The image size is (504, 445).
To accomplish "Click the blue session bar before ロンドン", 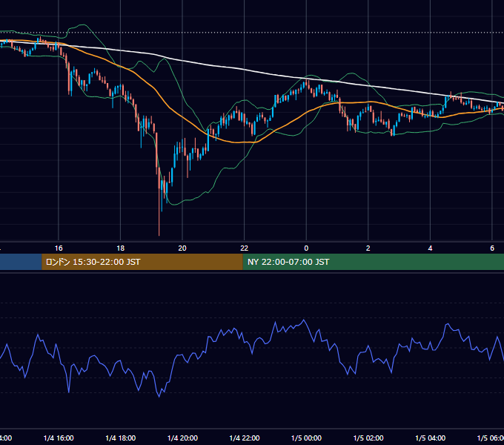I will (21, 262).
